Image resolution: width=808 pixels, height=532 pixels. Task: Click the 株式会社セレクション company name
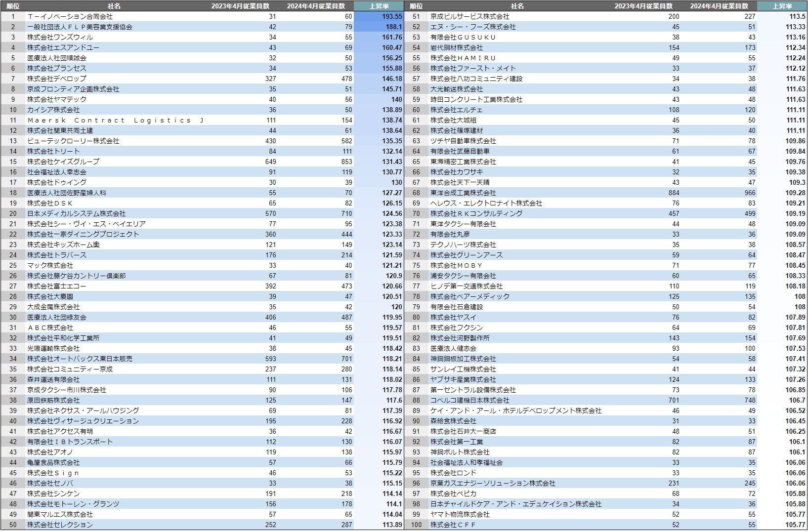click(60, 525)
